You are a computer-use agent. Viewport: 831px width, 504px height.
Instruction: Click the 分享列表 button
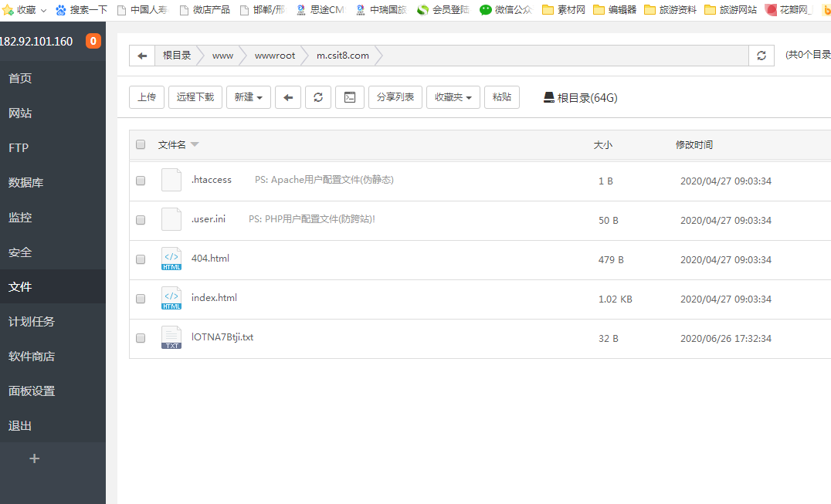pos(395,97)
